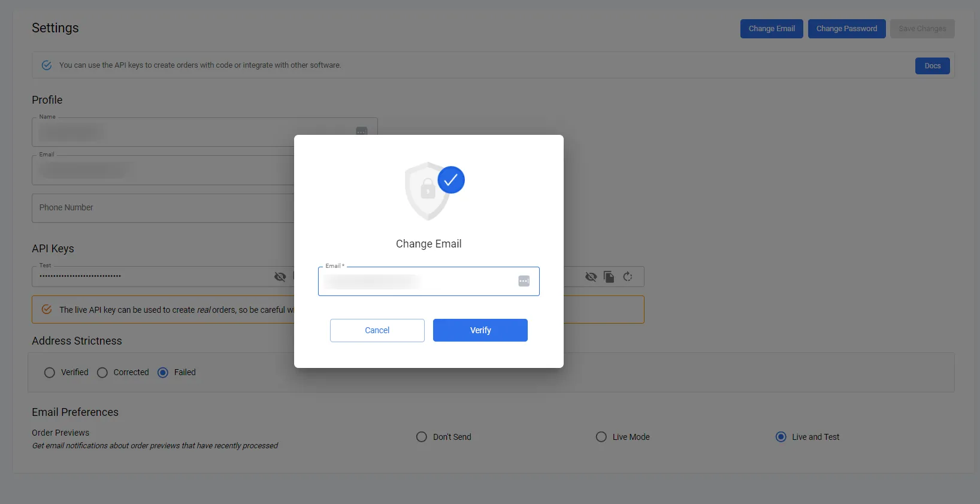The width and height of the screenshot is (980, 504).
Task: Click the blue checkmark shield icon
Action: 451,180
